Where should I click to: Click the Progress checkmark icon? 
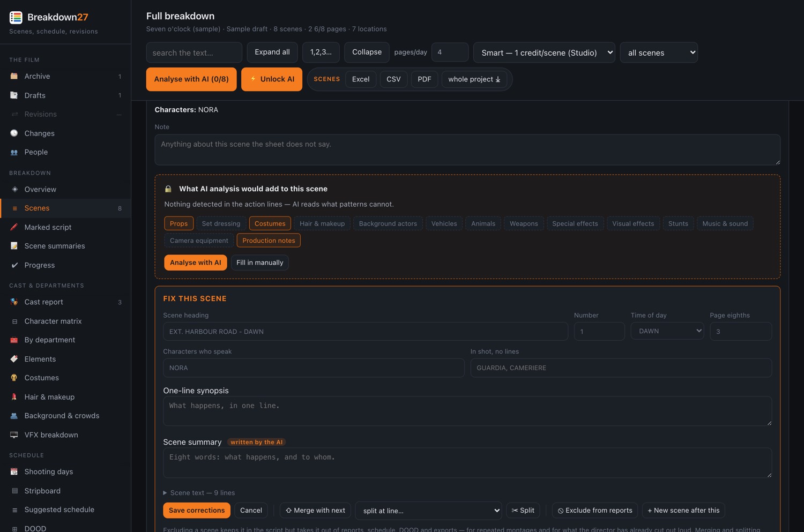14,265
